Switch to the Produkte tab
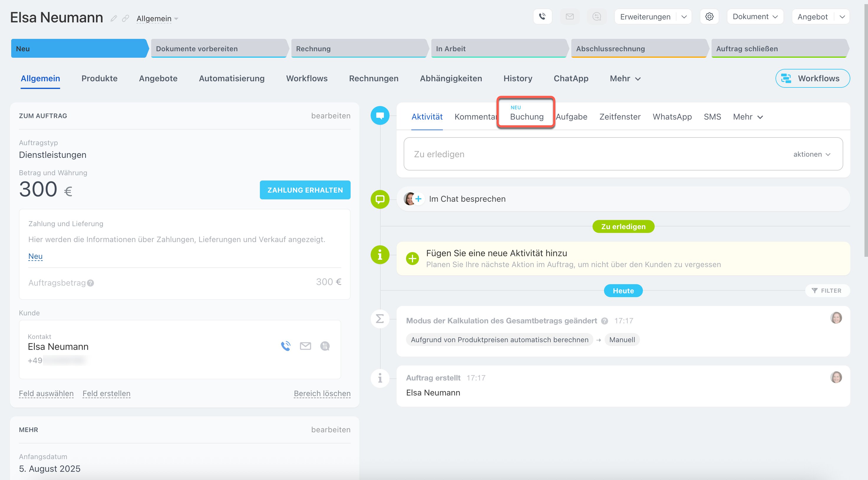The height and width of the screenshot is (480, 868). [x=99, y=79]
